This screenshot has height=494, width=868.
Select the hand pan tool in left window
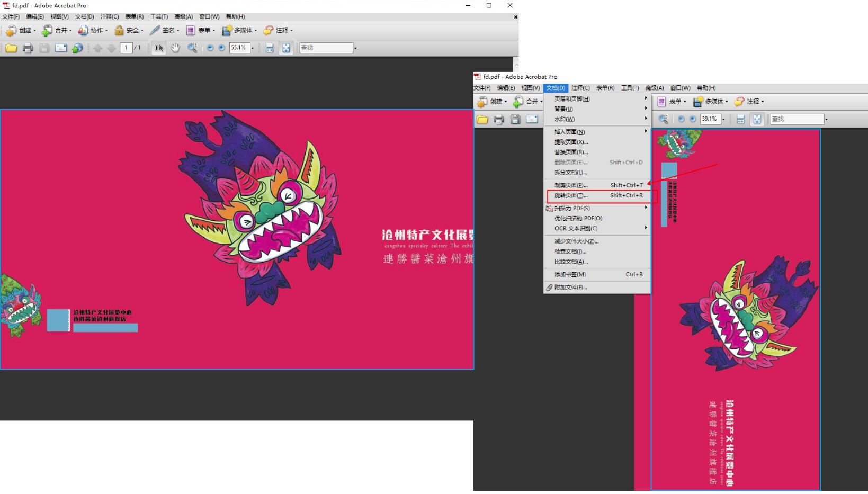(x=175, y=48)
